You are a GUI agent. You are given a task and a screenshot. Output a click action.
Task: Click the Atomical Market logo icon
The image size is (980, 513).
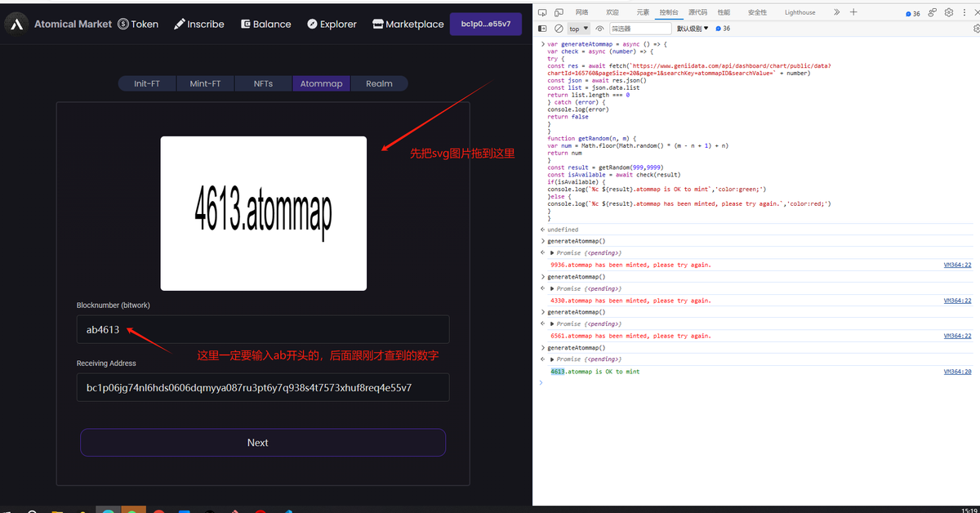tap(17, 24)
